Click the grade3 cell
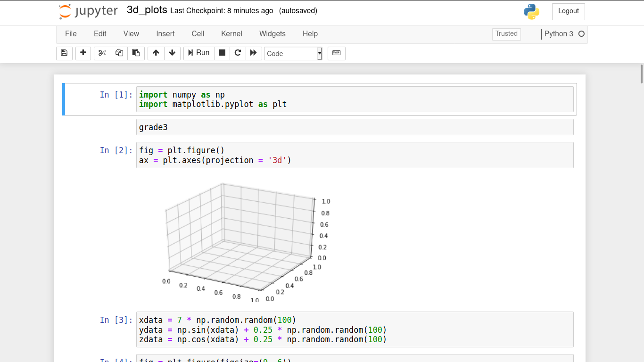Screen dimensions: 644x362 pos(355,127)
